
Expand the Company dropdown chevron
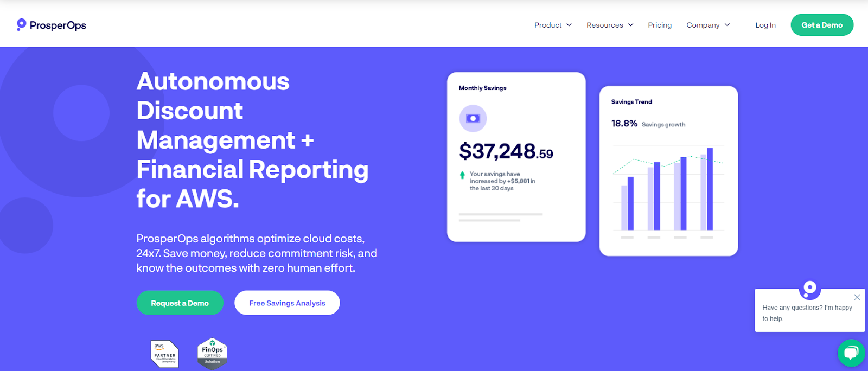727,25
